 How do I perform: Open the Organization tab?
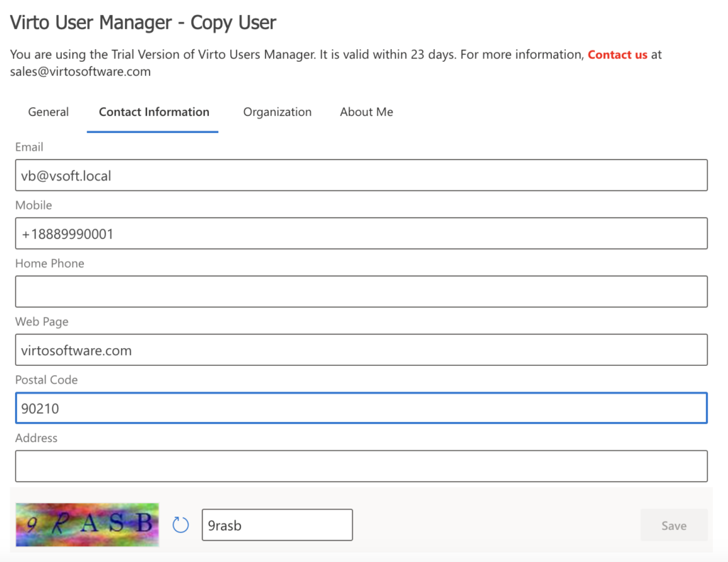coord(277,112)
